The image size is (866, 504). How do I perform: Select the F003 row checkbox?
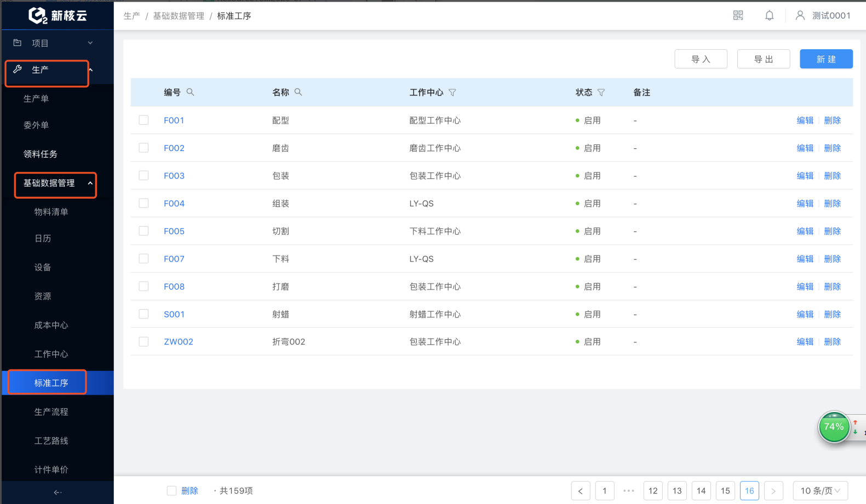point(144,175)
